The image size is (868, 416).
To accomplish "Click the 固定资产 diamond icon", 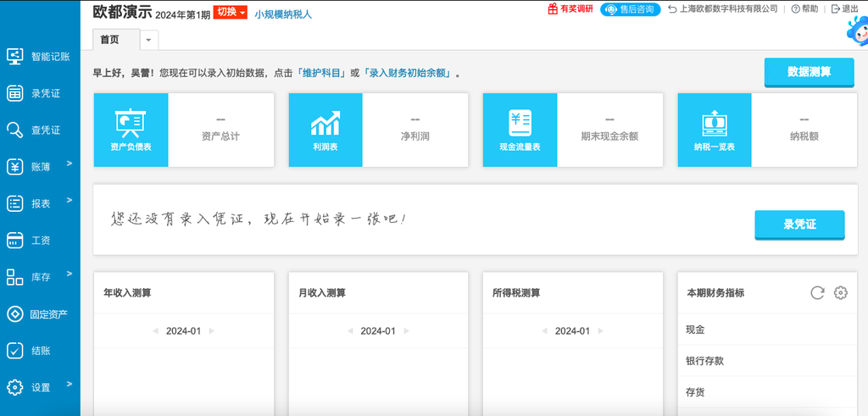I will (14, 314).
